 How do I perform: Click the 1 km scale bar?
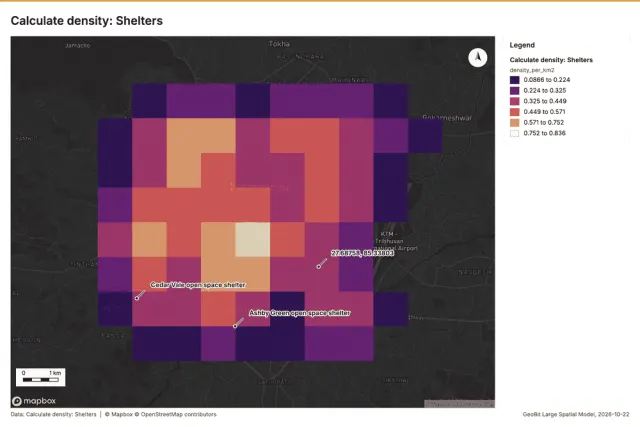click(x=40, y=377)
